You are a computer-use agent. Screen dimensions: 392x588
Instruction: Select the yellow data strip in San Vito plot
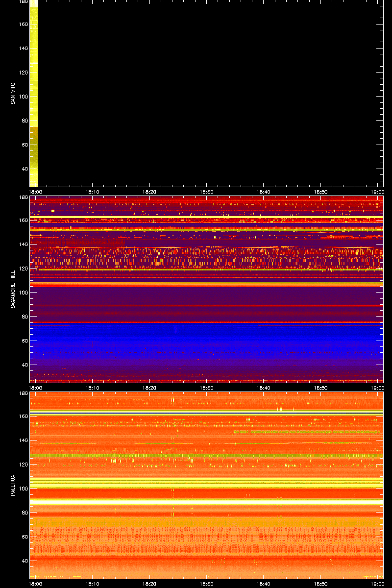tap(34, 93)
